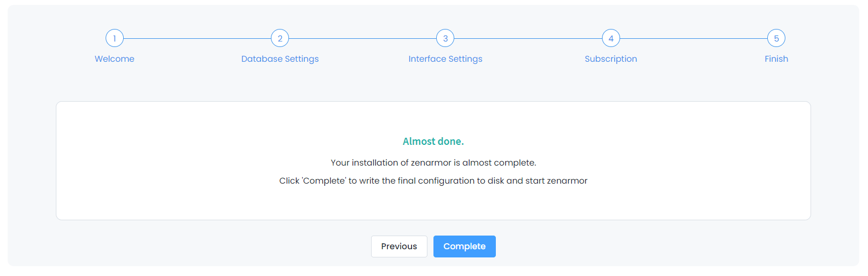Click progress line between steps 1 and 2
This screenshot has width=868, height=276.
pyautogui.click(x=197, y=38)
